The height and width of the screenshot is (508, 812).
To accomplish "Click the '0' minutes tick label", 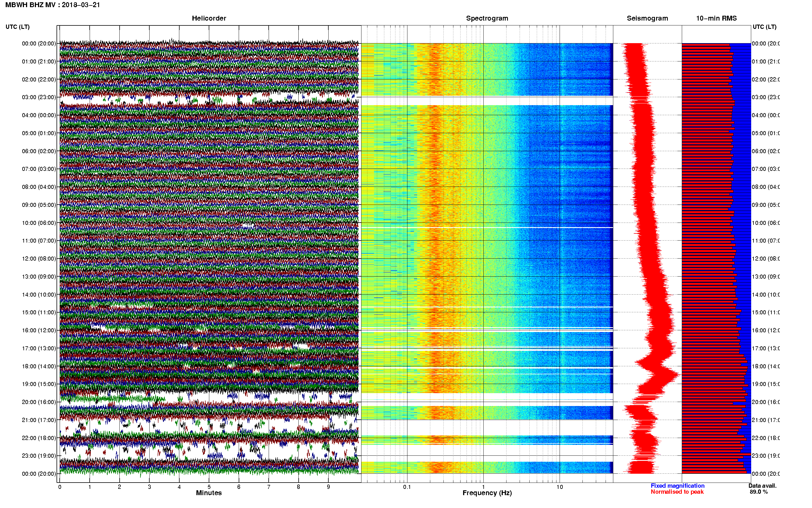I will 60,487.
